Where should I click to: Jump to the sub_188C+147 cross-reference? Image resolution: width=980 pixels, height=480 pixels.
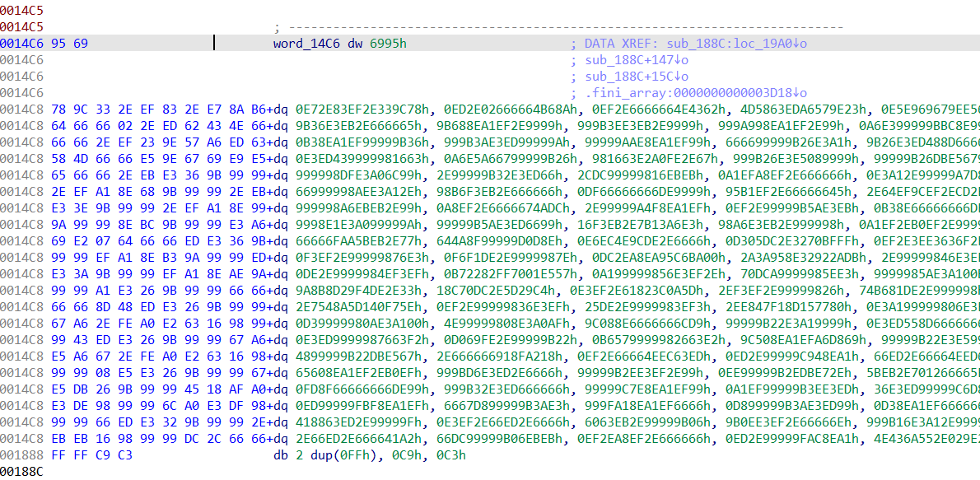637,60
